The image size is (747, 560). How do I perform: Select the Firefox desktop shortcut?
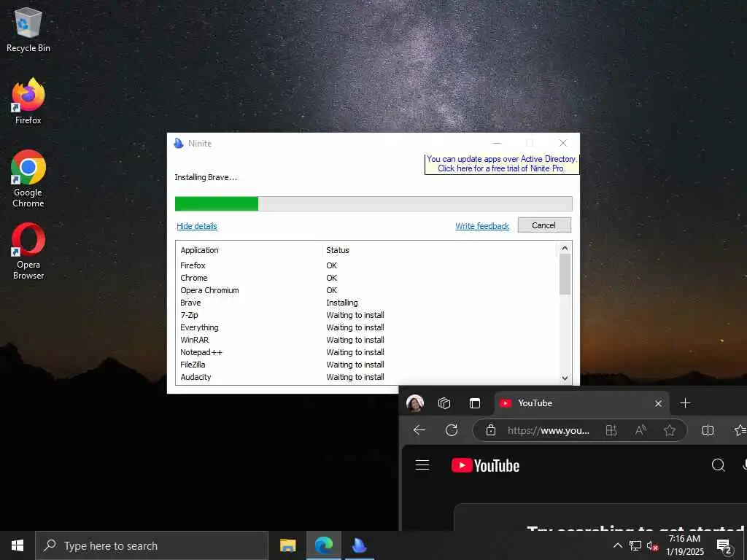pos(28,101)
